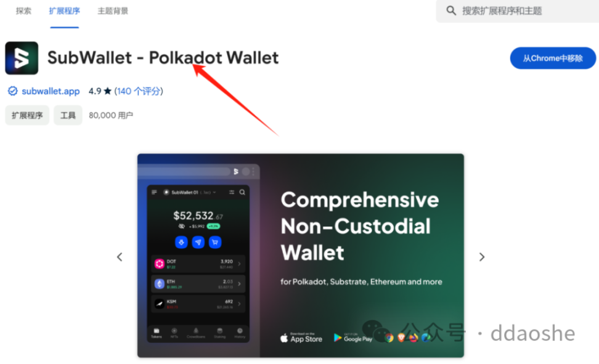This screenshot has height=364, width=599.
Task: Click the 工具 category chip
Action: (68, 115)
